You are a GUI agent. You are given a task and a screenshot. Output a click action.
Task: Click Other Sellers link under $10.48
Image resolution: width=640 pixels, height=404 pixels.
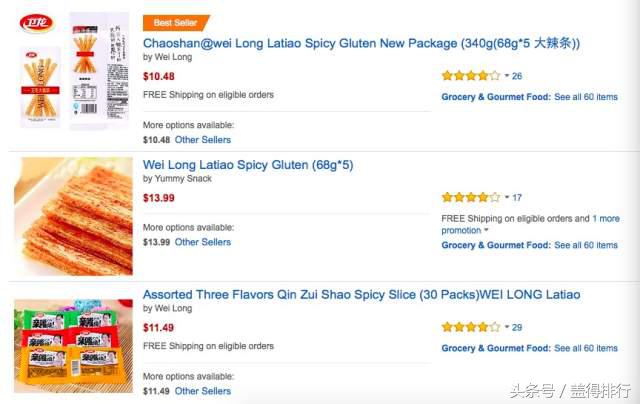203,139
